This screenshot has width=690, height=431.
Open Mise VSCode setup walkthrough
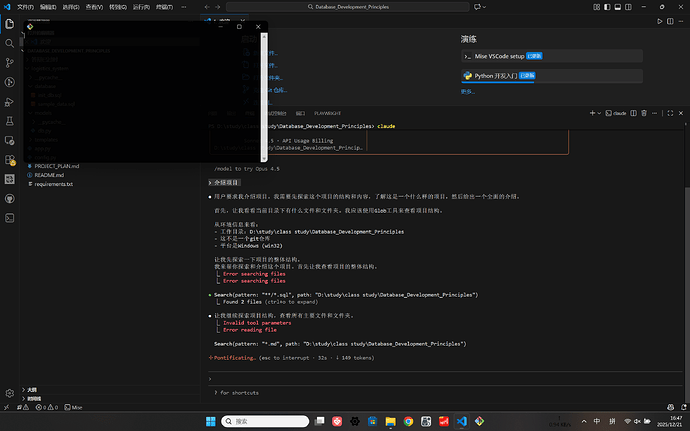pyautogui.click(x=552, y=56)
